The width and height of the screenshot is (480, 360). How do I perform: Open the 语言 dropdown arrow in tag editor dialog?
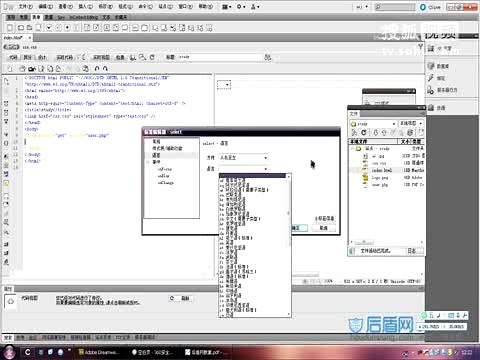pyautogui.click(x=266, y=169)
